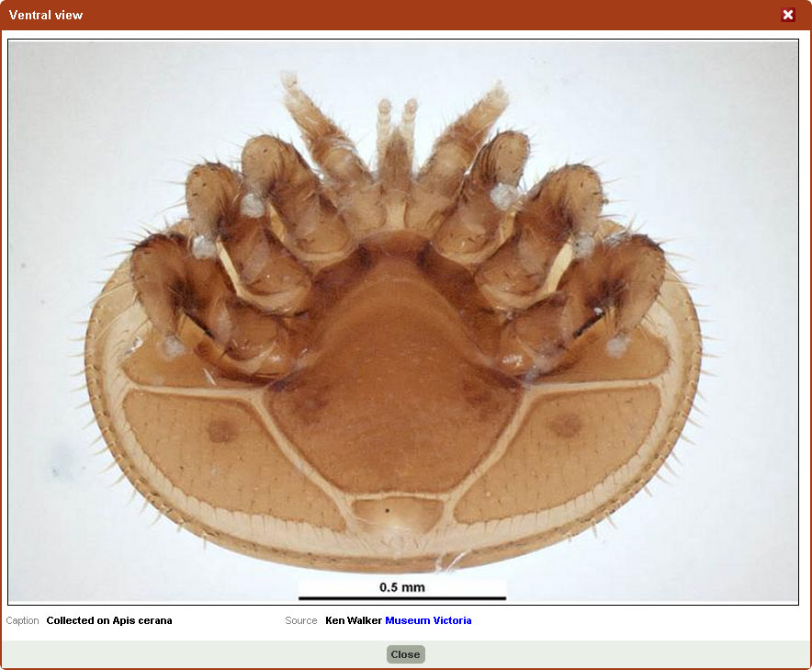Click the small anal shield at bottom center
Viewport: 812px width, 670px height.
coord(397,513)
